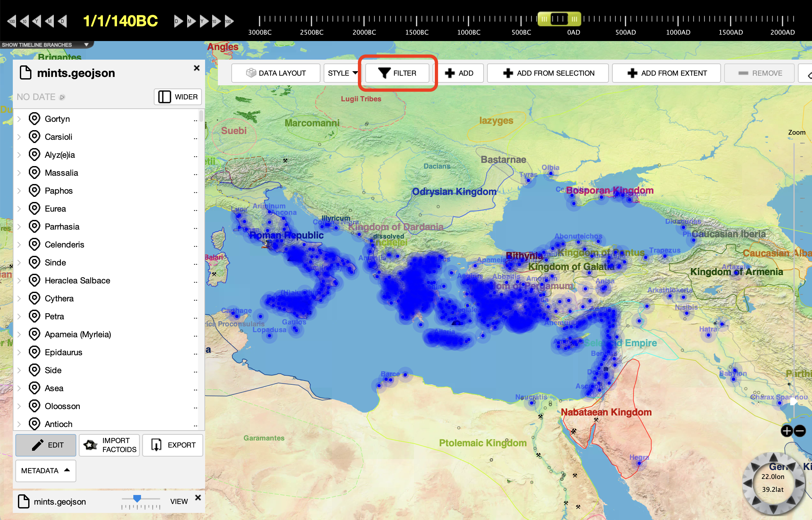
Task: Step forward one day arrow
Action: (x=178, y=21)
